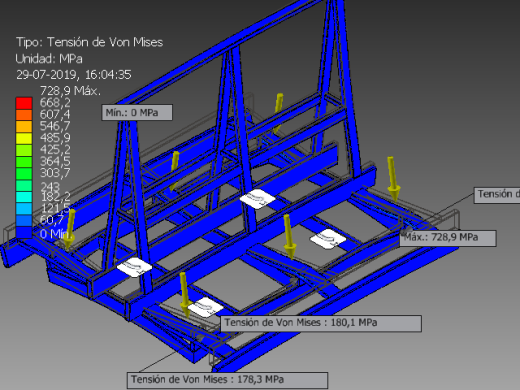The image size is (520, 390).
Task: Select the '668,2' legend value
Action: click(x=55, y=103)
